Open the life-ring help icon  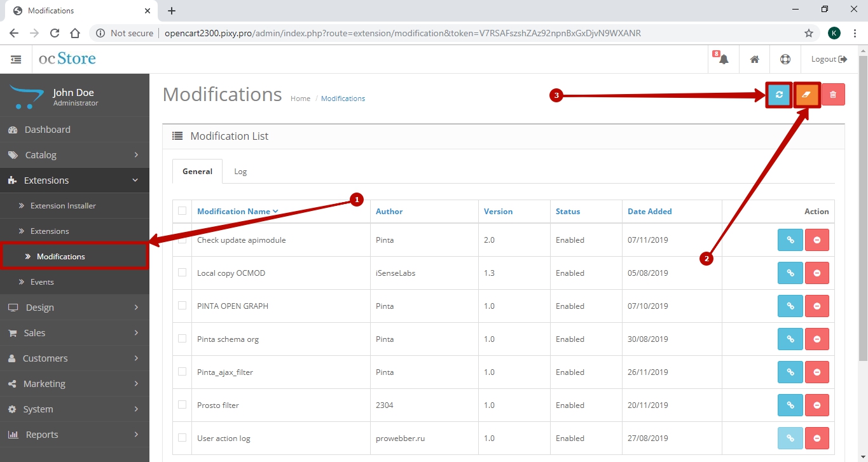pyautogui.click(x=785, y=59)
